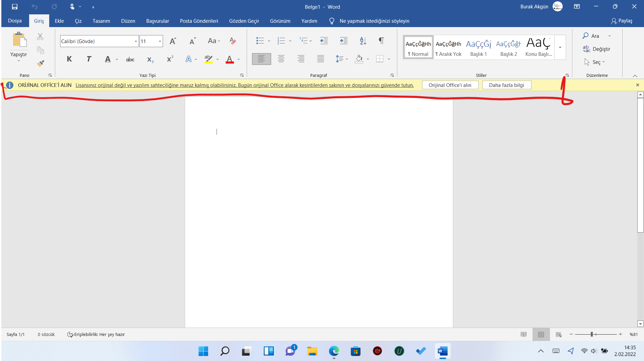Click the Orijinal Office'i alın button
This screenshot has width=644, height=361.
pos(450,85)
